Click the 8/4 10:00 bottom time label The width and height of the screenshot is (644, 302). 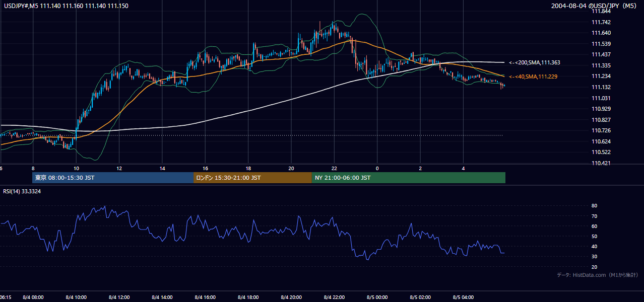[76, 297]
